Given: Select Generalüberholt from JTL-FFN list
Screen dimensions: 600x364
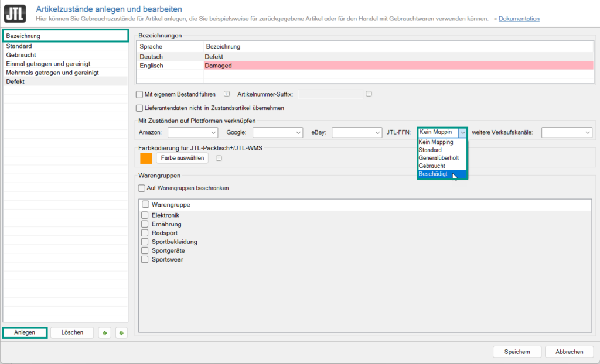Looking at the screenshot, I should coord(438,158).
